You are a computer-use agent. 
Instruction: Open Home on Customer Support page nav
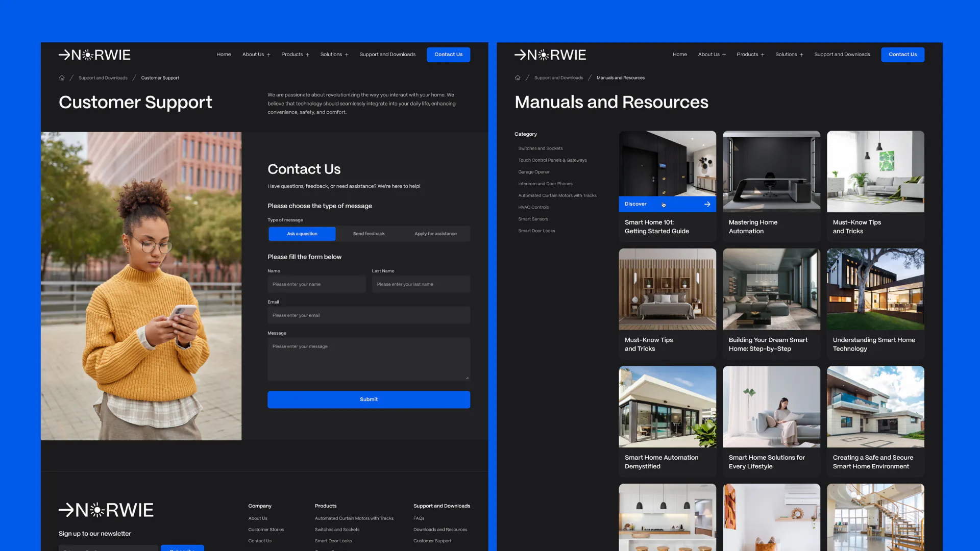click(x=224, y=55)
